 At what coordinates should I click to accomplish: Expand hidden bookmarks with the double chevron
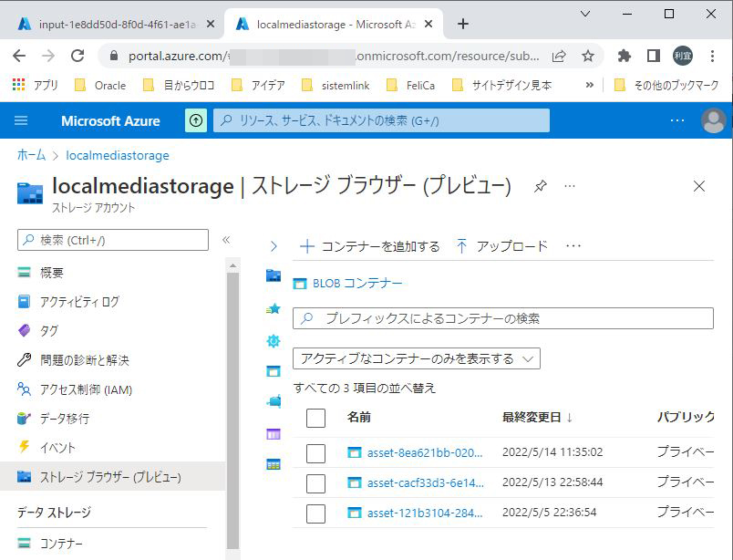[x=590, y=85]
